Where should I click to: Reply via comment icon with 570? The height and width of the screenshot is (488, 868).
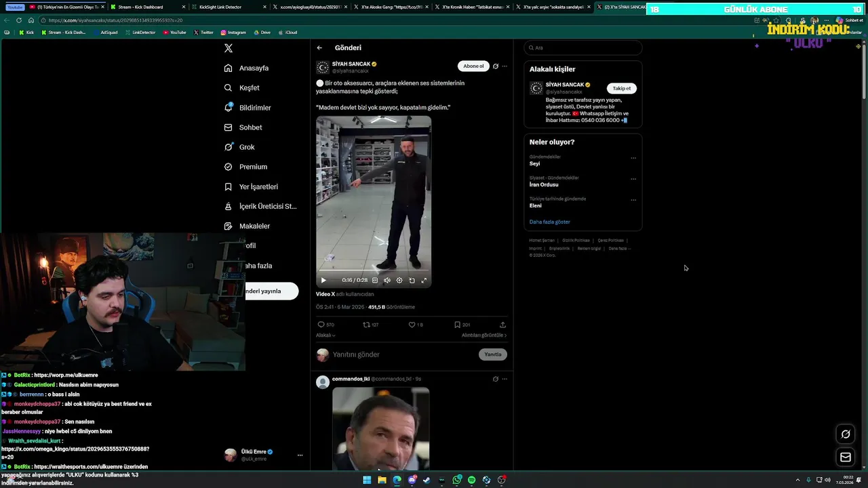(x=325, y=325)
